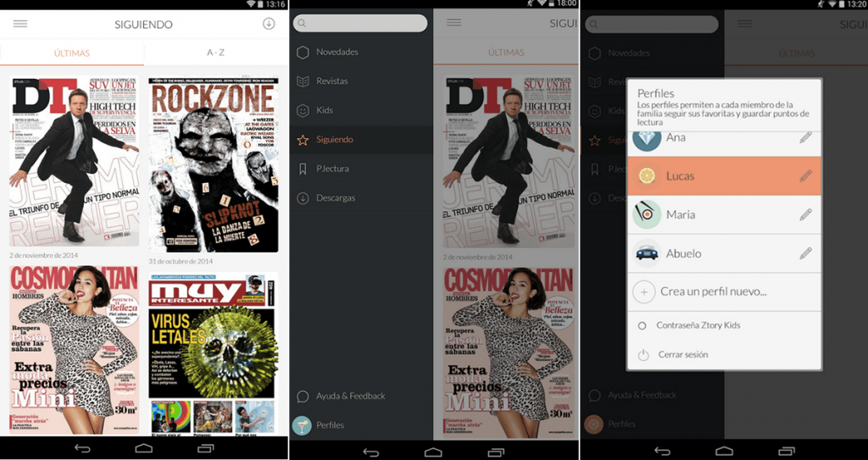Open the Muy Interesante Virus Letales cover

point(213,352)
